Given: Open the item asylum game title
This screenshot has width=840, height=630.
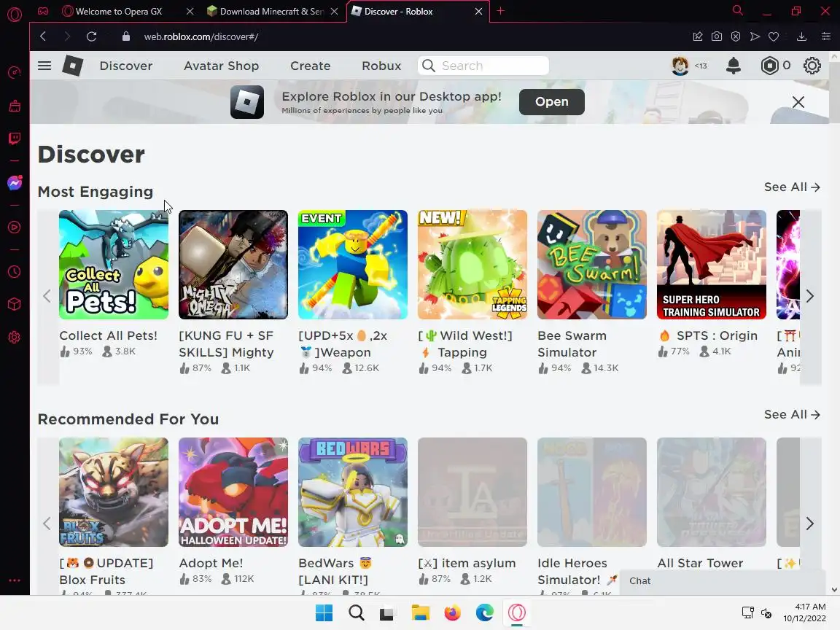Looking at the screenshot, I should coord(467,563).
